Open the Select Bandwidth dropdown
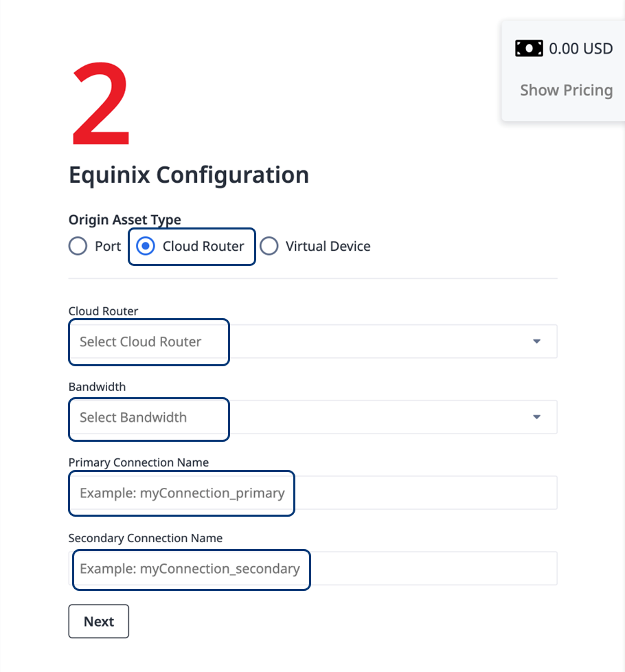Viewport: 625px width, 672px height. click(x=312, y=417)
